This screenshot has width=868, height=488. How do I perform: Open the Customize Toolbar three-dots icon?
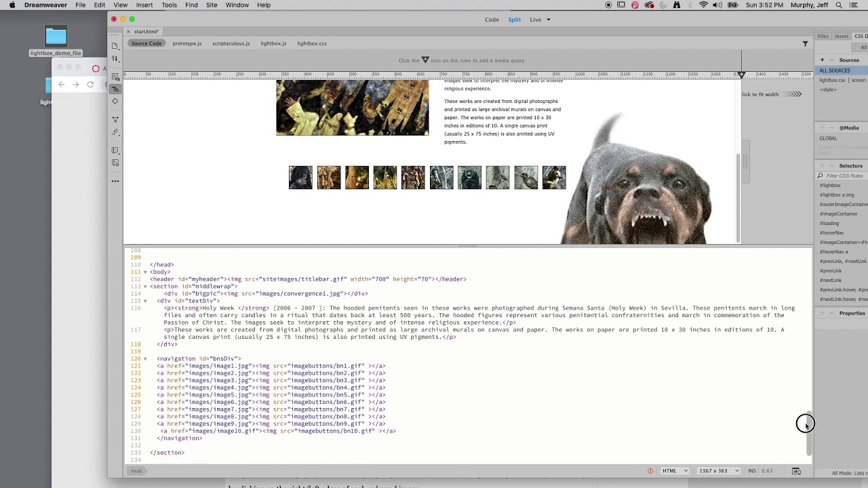tap(115, 181)
